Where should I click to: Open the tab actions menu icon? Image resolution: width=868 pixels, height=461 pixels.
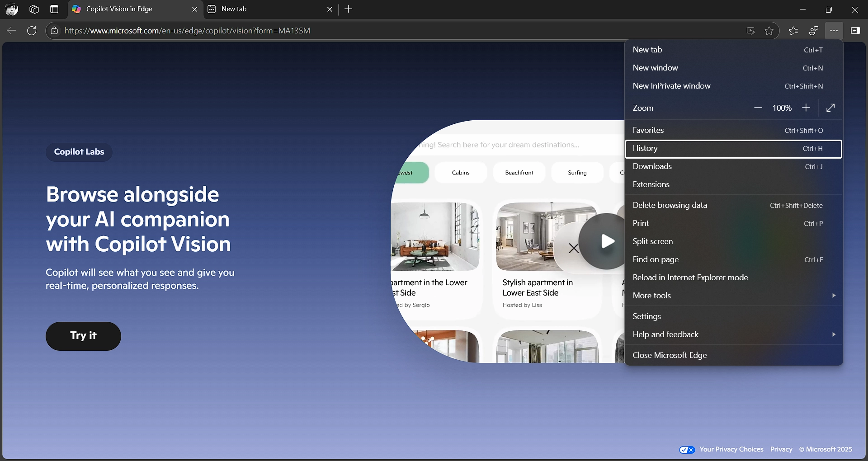pyautogui.click(x=54, y=9)
